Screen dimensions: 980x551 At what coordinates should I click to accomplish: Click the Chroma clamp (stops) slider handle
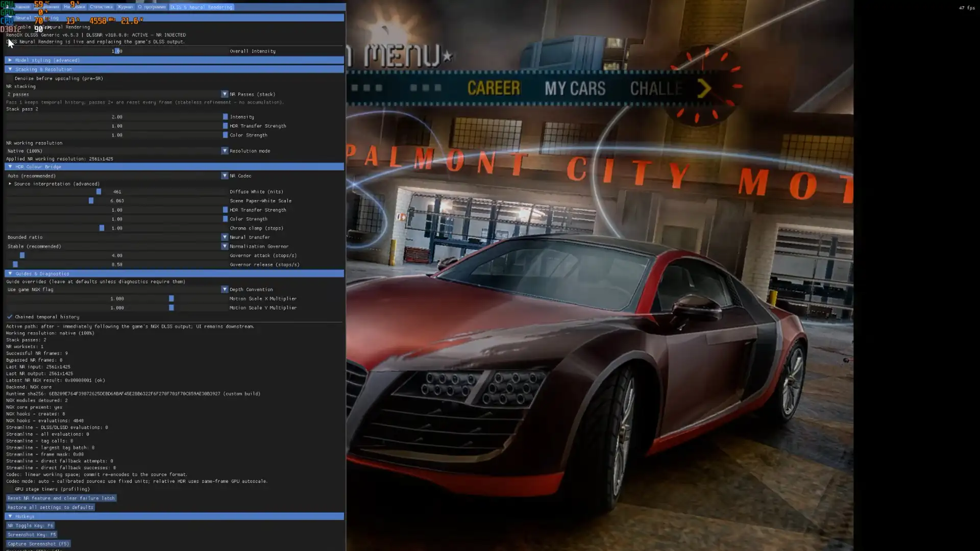(102, 229)
